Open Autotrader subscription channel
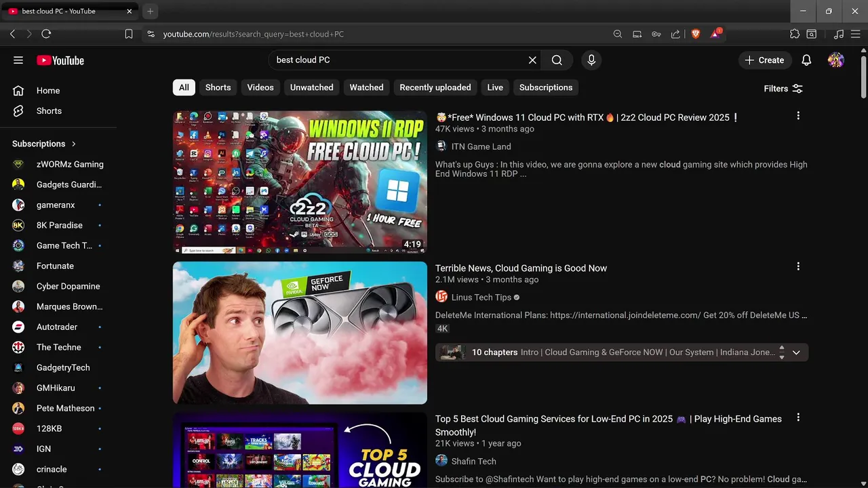The width and height of the screenshot is (868, 488). [x=58, y=327]
